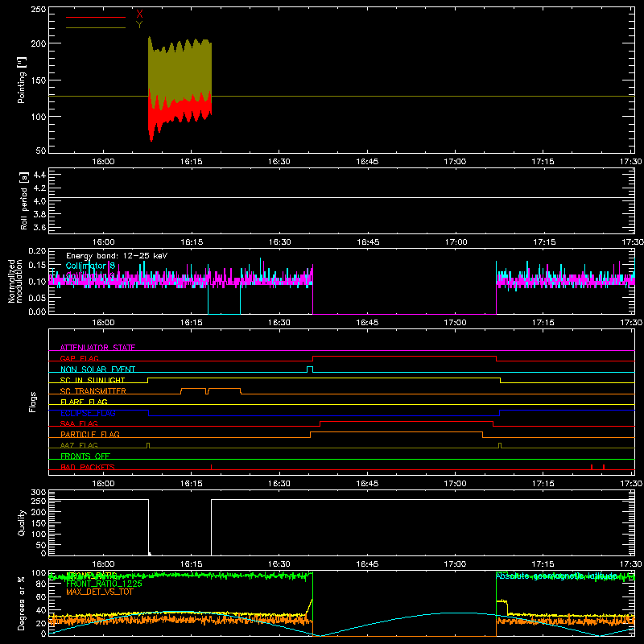
Task: Click the NON_SOLAR_EVENT flag label
Action: [x=97, y=369]
